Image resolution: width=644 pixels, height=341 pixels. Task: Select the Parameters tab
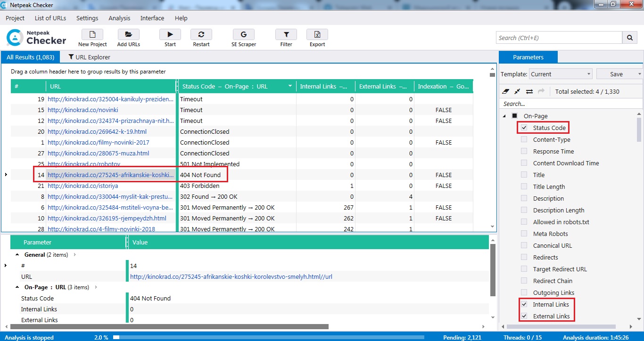click(x=528, y=57)
